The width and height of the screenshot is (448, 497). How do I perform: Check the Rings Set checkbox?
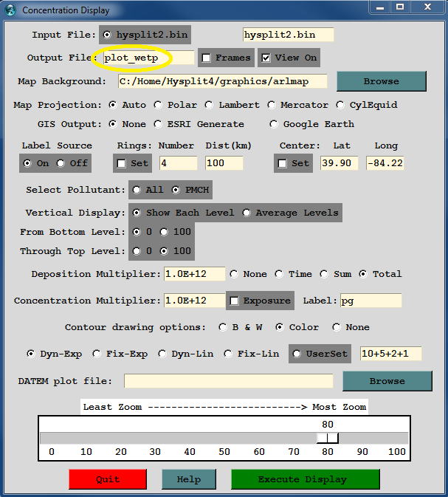coord(122,163)
